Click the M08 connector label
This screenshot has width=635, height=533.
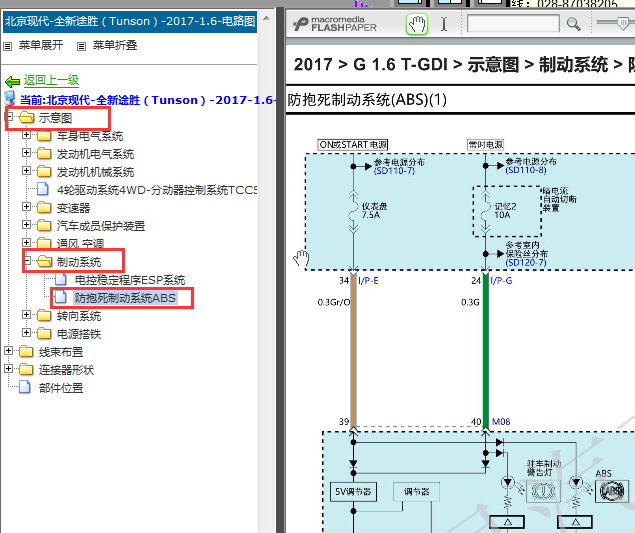501,422
